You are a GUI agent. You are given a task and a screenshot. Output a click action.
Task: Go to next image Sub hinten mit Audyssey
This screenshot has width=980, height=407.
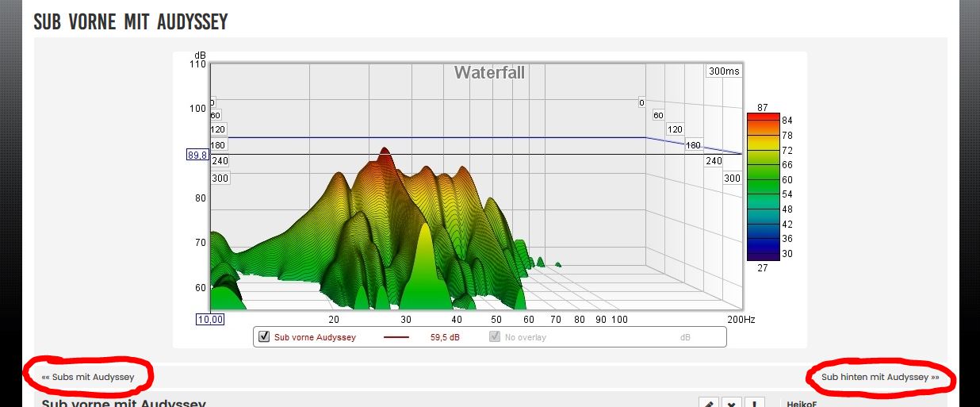880,377
